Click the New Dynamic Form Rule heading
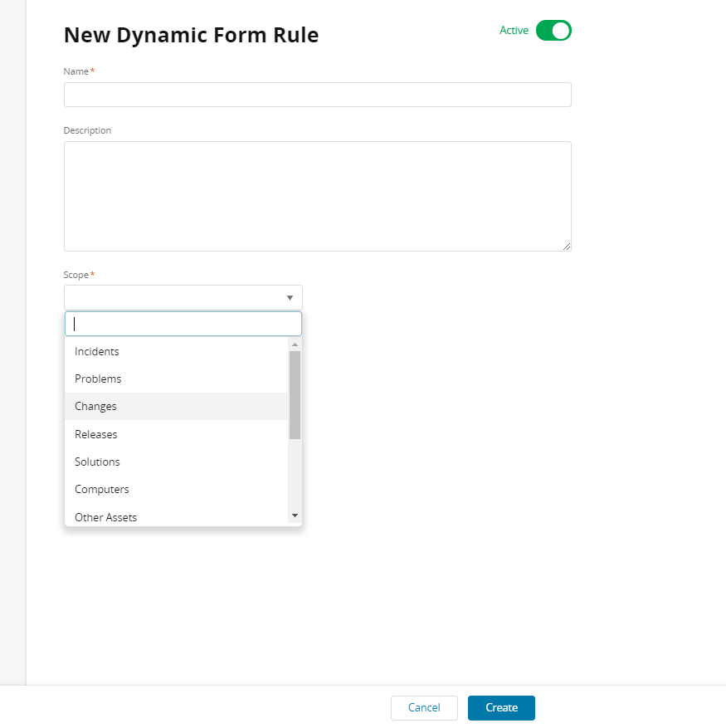Image resolution: width=726 pixels, height=728 pixels. [191, 35]
